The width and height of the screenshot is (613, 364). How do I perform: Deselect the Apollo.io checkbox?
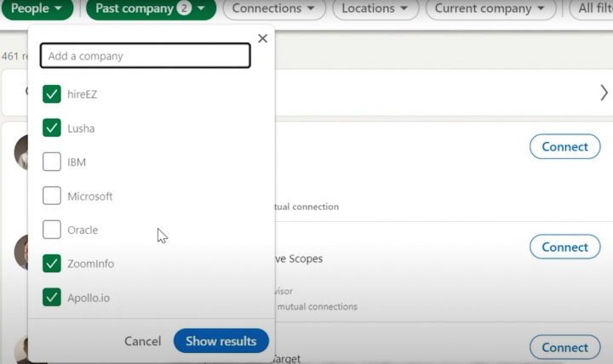coord(52,298)
